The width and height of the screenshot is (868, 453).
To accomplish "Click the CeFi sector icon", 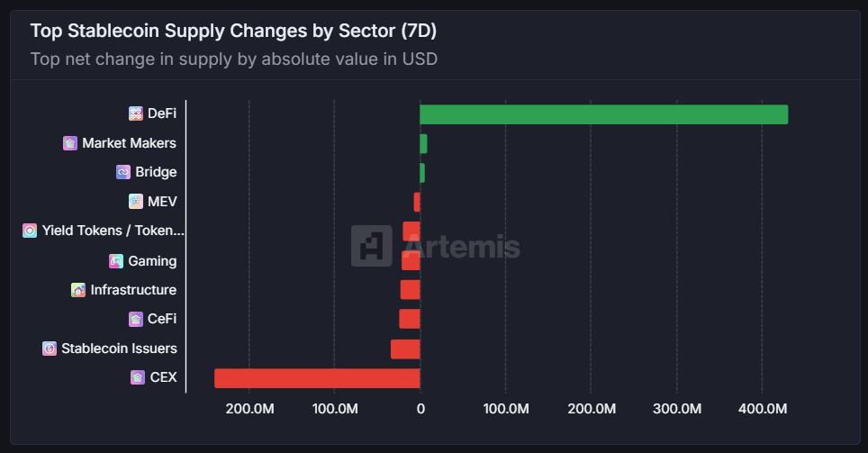I will click(x=136, y=319).
